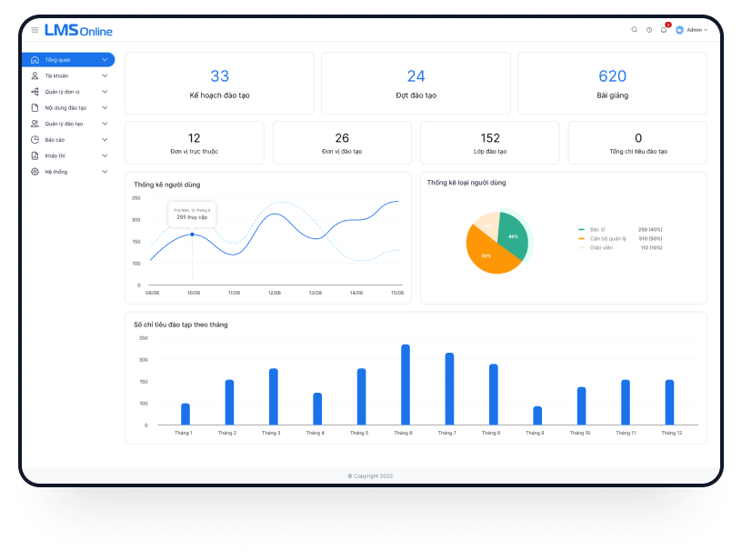Click the LMS Online logo
The width and height of the screenshot is (742, 560).
[x=78, y=30]
